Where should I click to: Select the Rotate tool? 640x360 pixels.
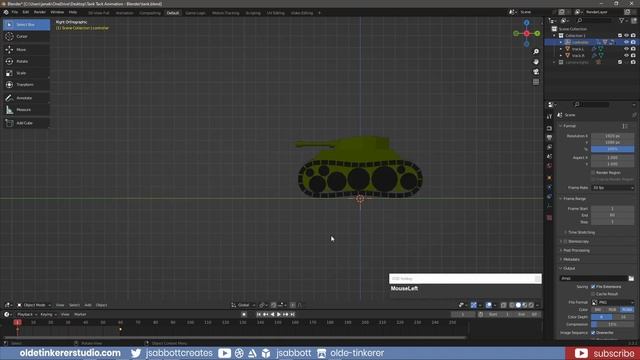coord(26,61)
